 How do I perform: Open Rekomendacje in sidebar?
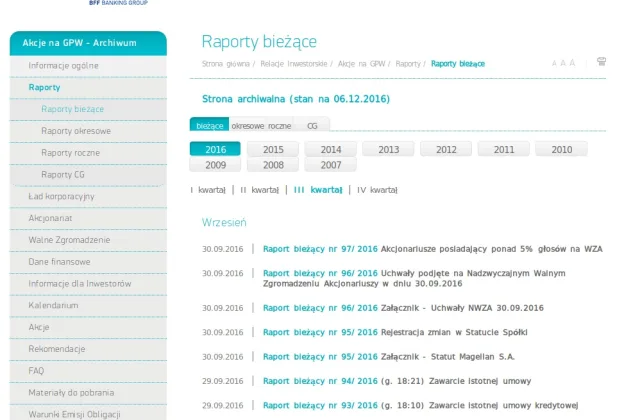click(x=88, y=349)
